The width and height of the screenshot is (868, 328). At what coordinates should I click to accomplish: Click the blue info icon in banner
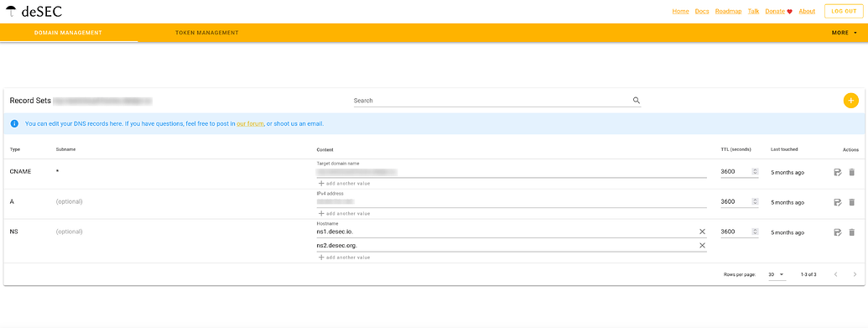click(x=14, y=123)
